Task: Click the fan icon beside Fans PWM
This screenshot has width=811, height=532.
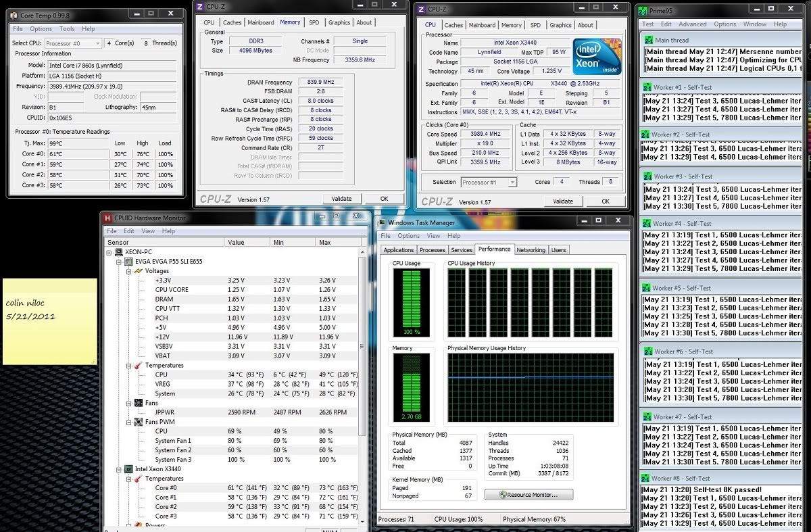Action: (x=138, y=422)
